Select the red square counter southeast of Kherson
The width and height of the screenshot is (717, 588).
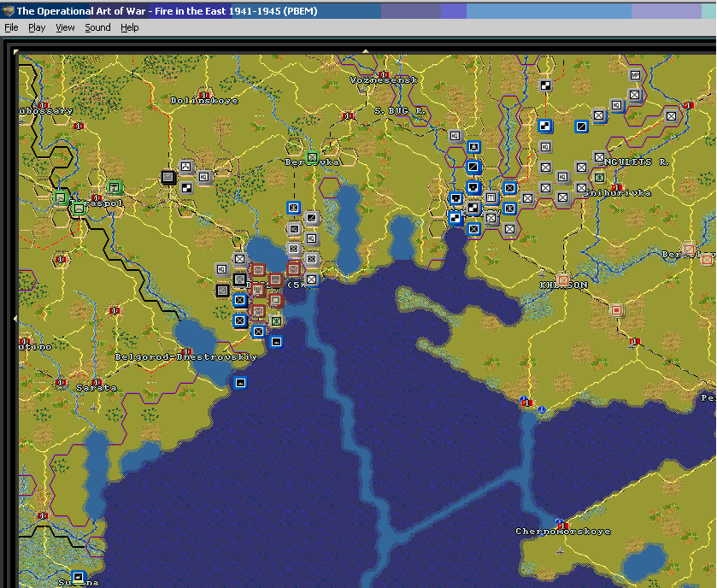pos(616,310)
